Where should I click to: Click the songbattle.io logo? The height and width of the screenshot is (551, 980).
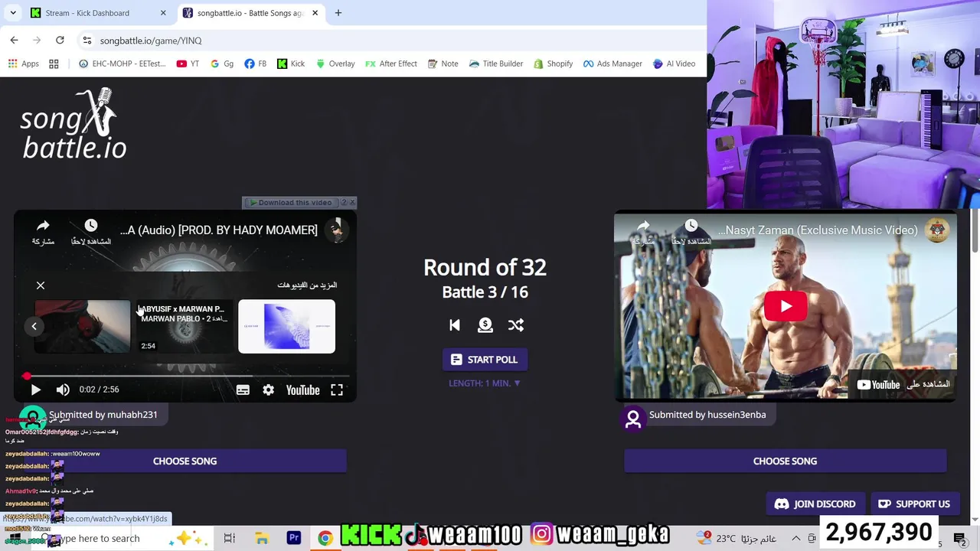pyautogui.click(x=74, y=124)
